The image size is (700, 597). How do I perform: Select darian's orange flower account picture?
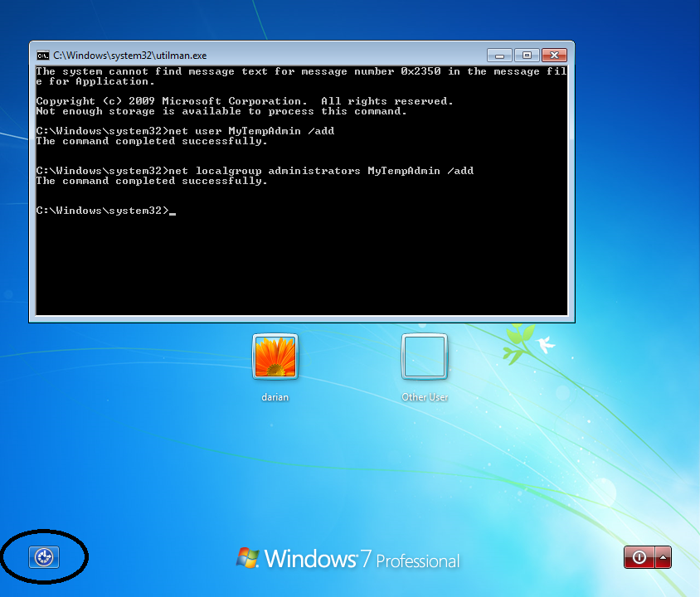[x=275, y=357]
